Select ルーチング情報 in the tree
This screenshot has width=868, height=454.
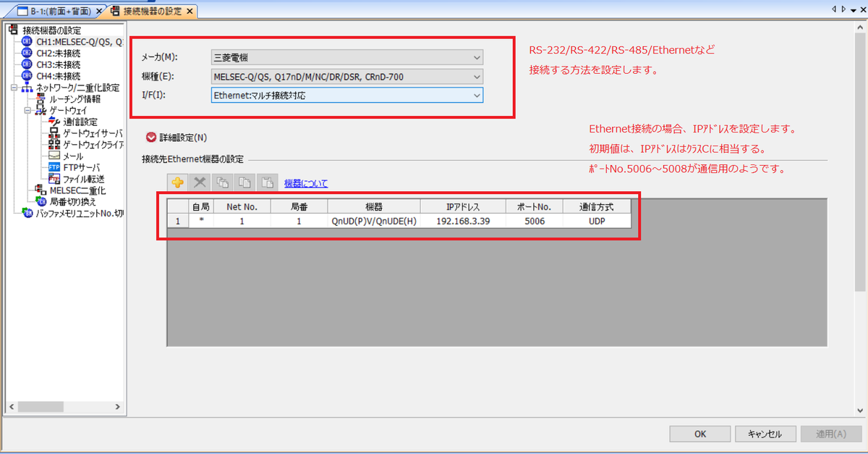pos(75,98)
